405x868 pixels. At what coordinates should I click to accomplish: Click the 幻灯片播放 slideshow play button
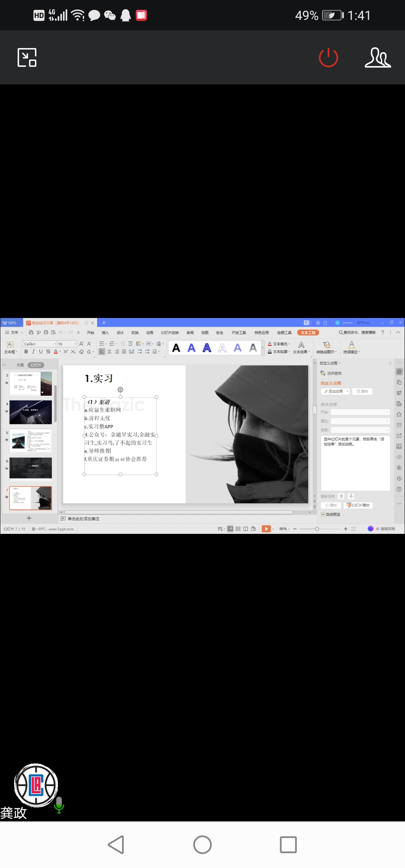pos(358,505)
